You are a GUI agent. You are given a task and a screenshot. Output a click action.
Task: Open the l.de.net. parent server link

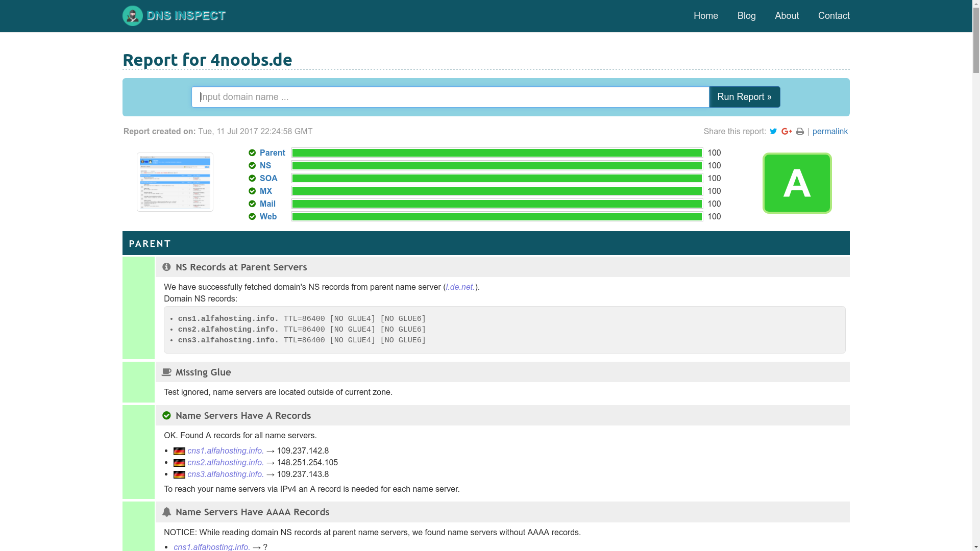tap(460, 287)
